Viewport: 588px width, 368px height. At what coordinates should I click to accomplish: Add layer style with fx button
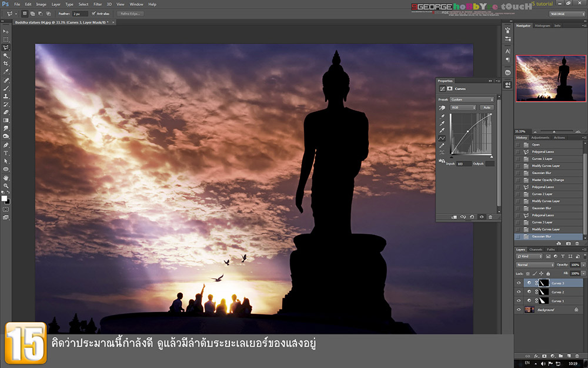[536, 356]
